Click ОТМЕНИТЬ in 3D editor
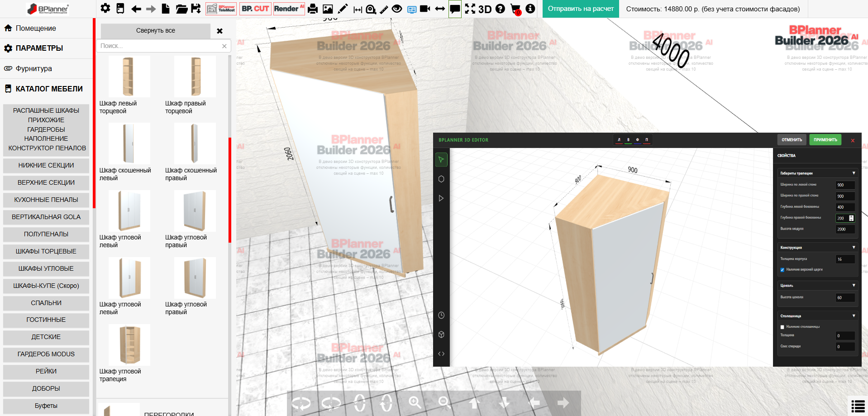 coord(792,140)
